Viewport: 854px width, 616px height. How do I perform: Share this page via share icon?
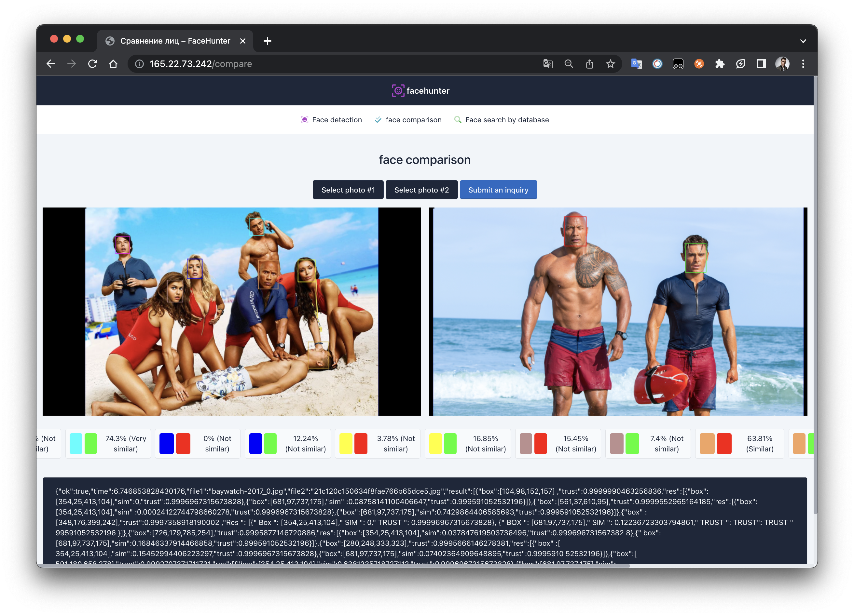point(590,64)
